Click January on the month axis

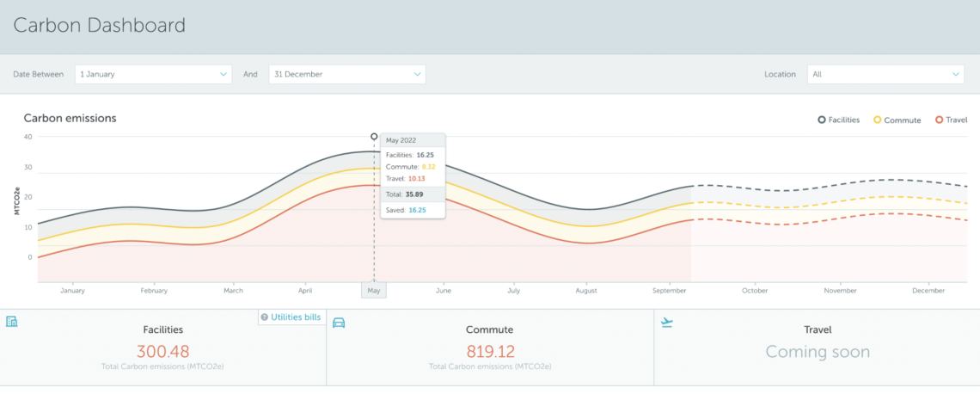click(72, 291)
